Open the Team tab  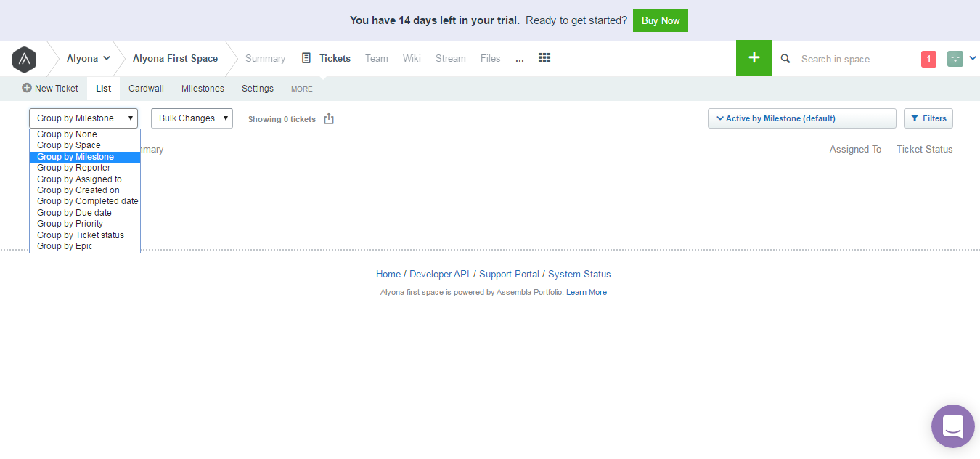pyautogui.click(x=376, y=58)
